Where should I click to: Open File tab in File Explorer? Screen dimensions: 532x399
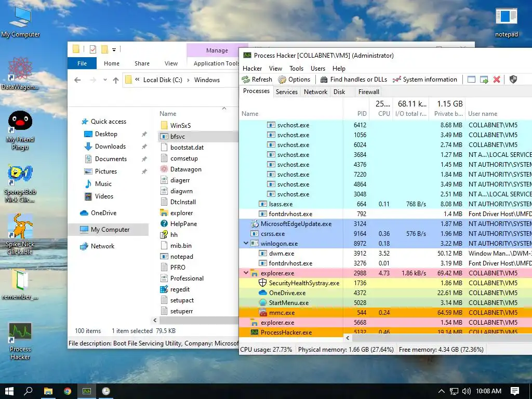(82, 63)
